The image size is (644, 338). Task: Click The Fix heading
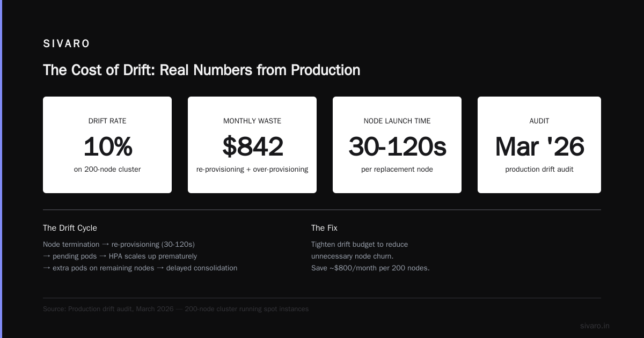click(x=324, y=228)
